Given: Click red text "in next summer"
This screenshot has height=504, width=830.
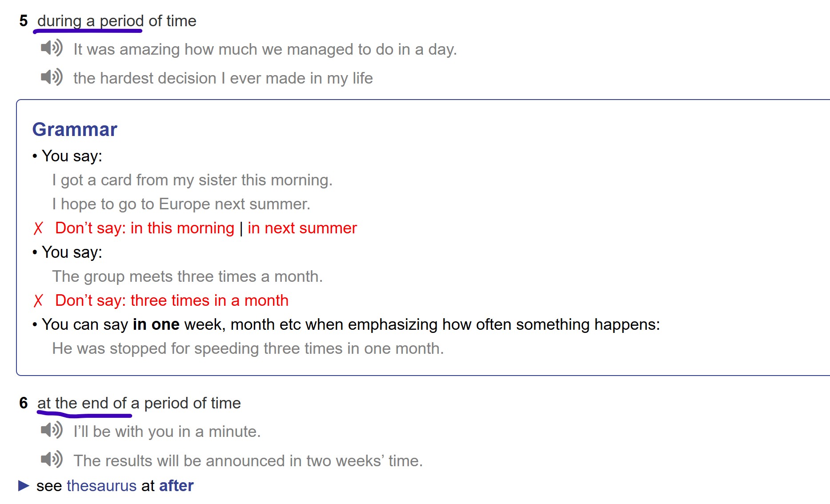Looking at the screenshot, I should (x=302, y=228).
